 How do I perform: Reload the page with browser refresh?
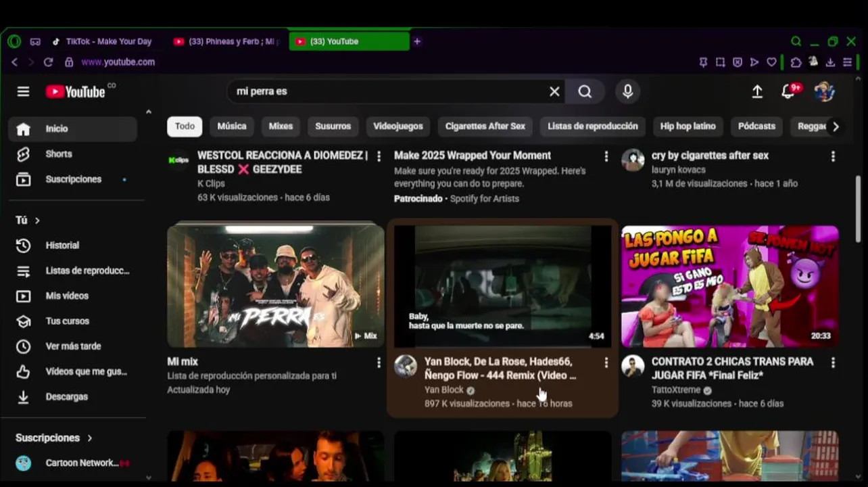[x=48, y=62]
